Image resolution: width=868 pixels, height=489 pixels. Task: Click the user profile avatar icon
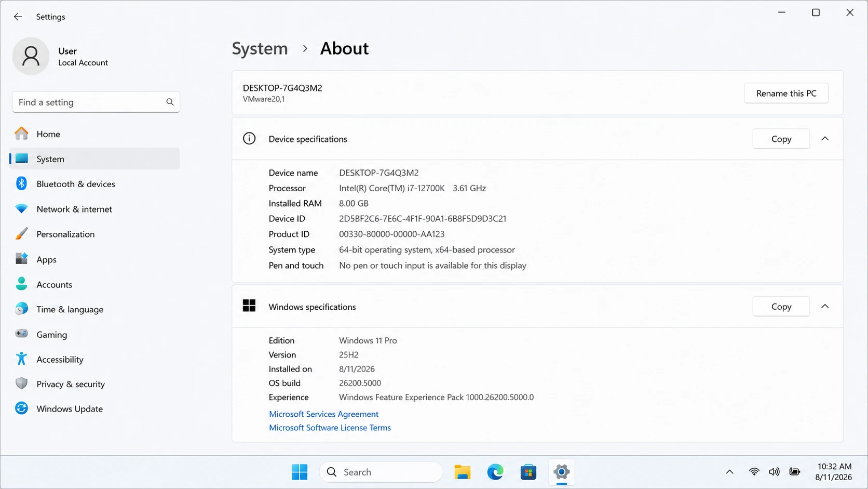[31, 56]
